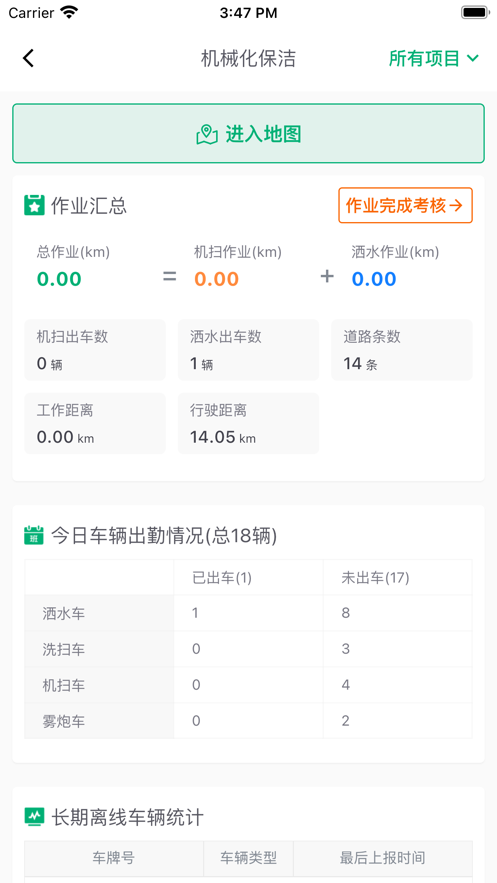Click 洒水车 未出车 count 8

[x=346, y=613]
